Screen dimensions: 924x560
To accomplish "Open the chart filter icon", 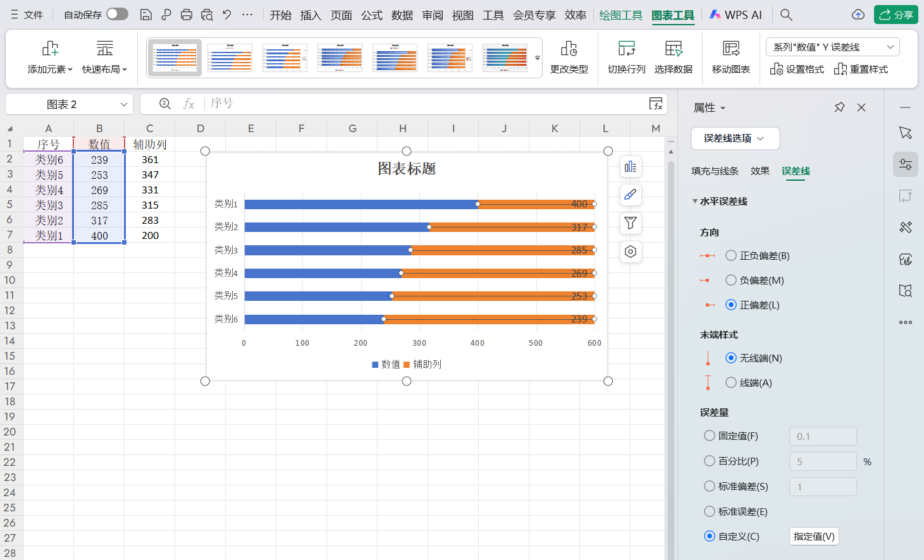I will [x=630, y=223].
